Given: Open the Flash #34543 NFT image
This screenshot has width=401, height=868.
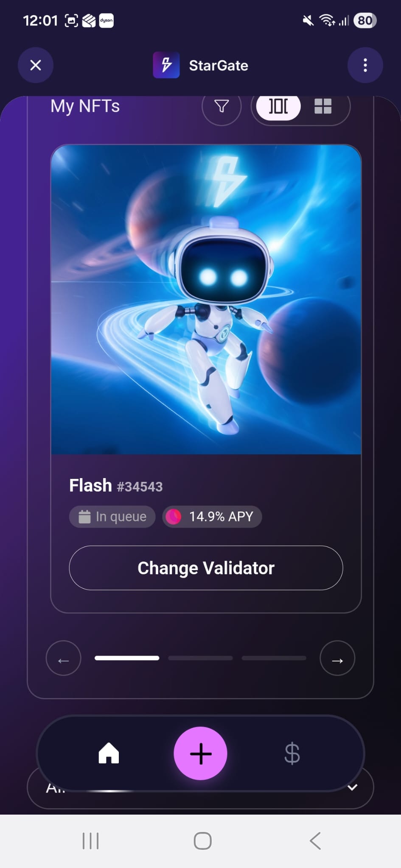Looking at the screenshot, I should point(206,300).
